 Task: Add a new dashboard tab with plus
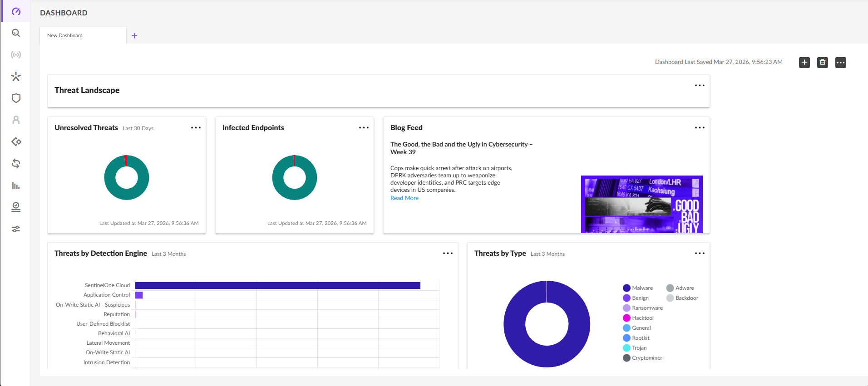pos(134,36)
